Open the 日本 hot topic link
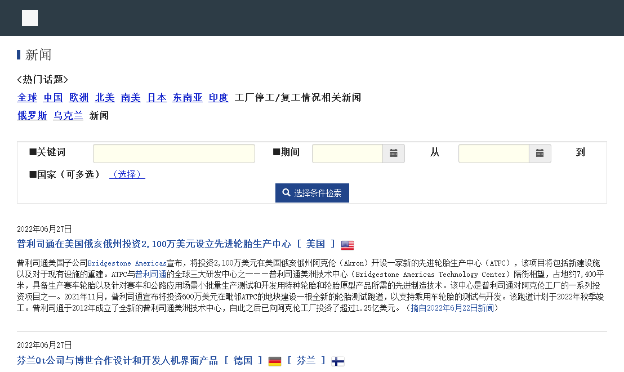 tap(156, 97)
